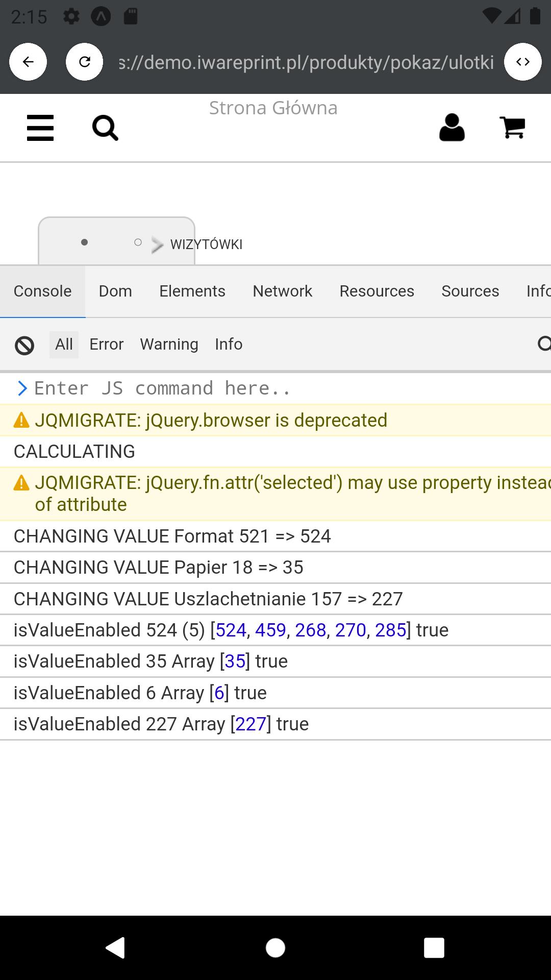Expand the isValueEnabled 227 Array entry
The image size is (551, 980).
[275, 724]
